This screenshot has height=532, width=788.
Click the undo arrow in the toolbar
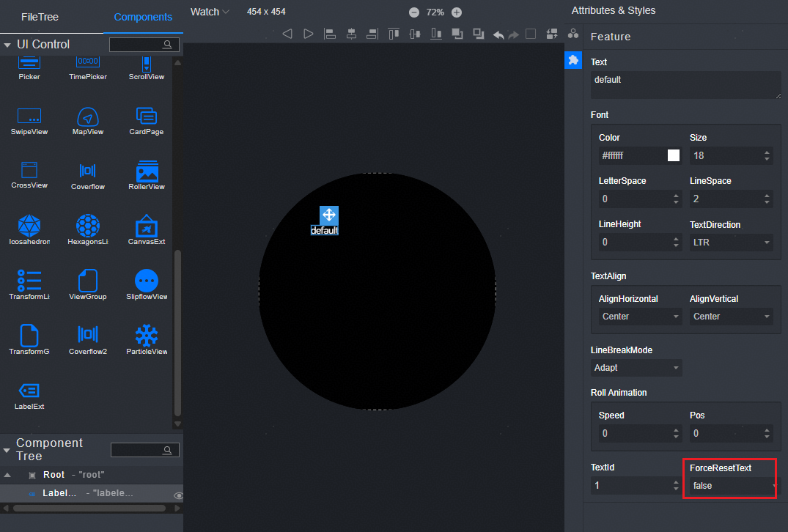click(x=498, y=34)
